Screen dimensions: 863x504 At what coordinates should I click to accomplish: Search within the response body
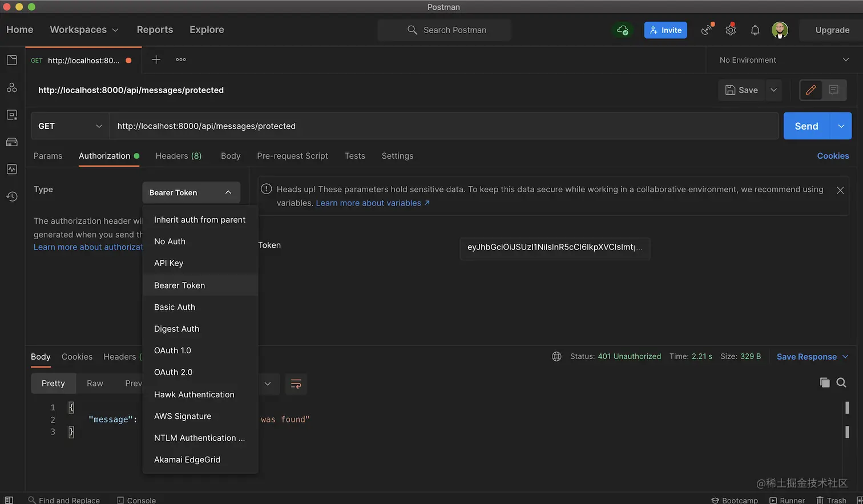[x=841, y=382]
